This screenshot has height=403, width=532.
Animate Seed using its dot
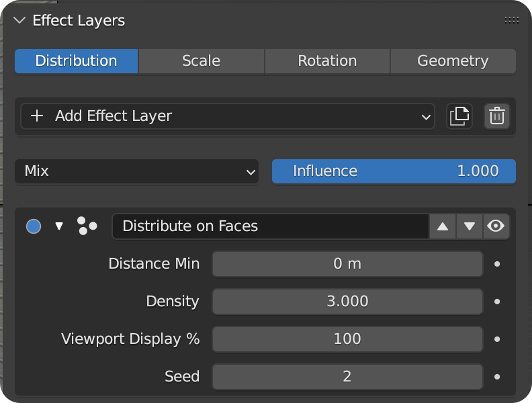pos(497,377)
